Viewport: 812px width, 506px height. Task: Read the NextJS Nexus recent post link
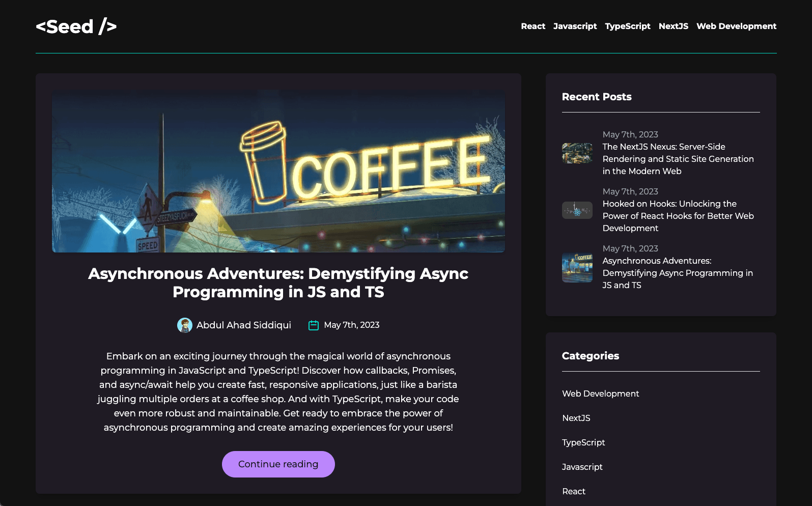point(678,159)
